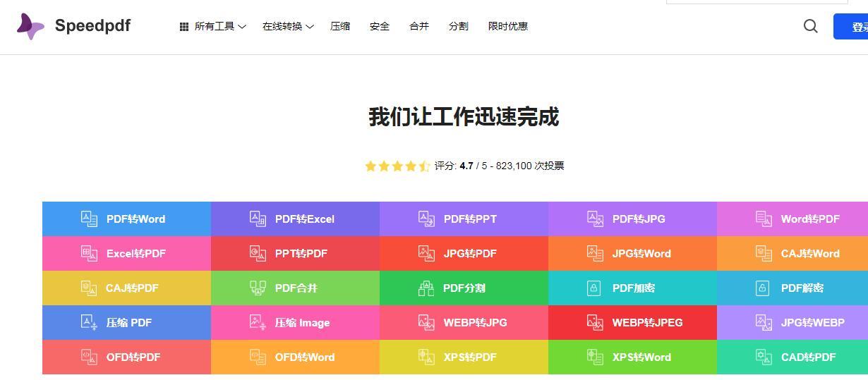Click the XPS转PDF tile icon

point(426,357)
